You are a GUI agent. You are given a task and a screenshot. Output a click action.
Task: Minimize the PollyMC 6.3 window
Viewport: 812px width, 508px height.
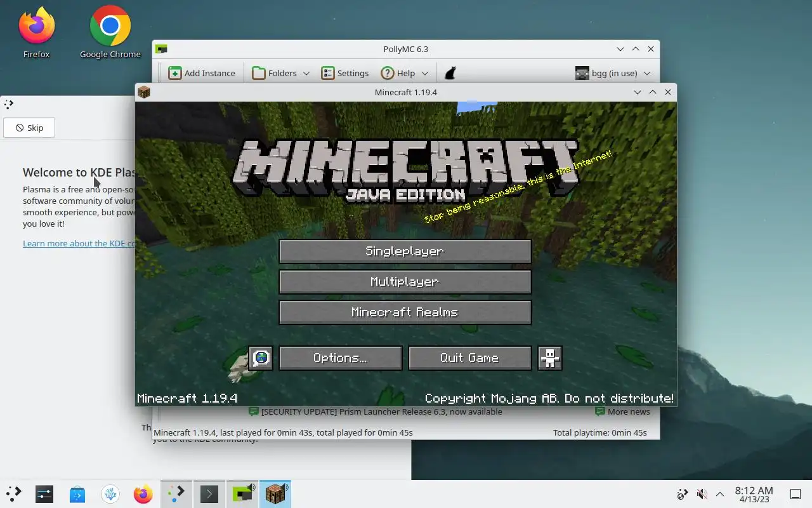[x=620, y=49]
